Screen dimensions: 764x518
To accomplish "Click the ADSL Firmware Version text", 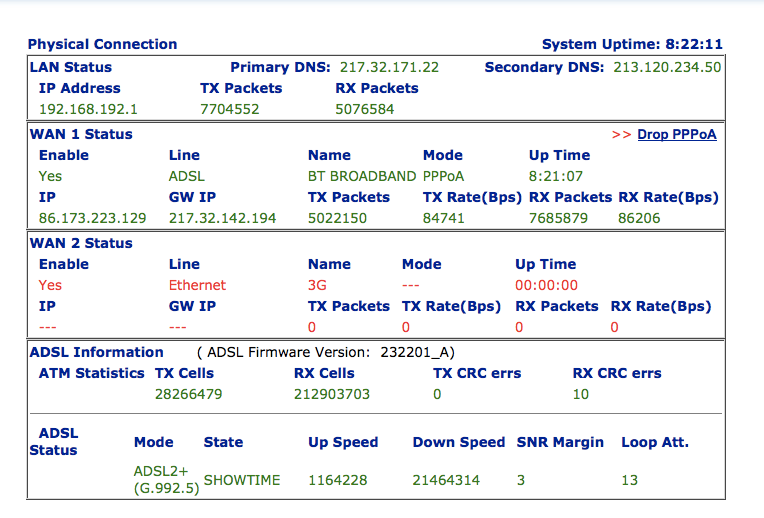I will point(326,352).
